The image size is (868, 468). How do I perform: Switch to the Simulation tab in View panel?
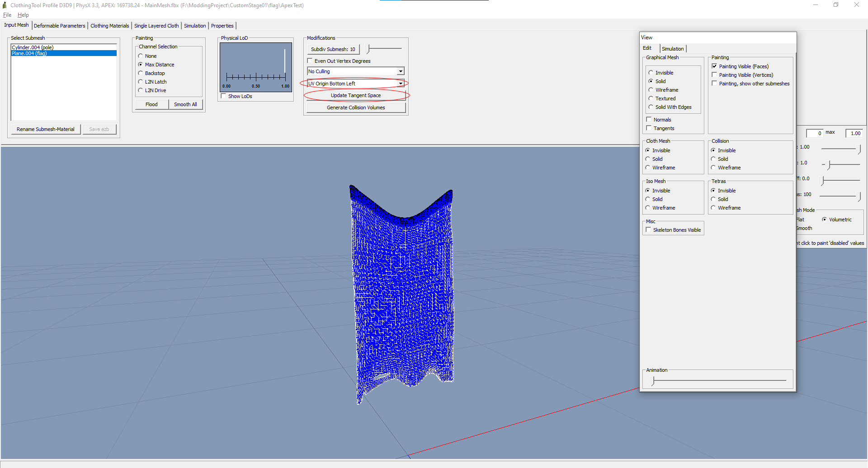click(x=673, y=49)
